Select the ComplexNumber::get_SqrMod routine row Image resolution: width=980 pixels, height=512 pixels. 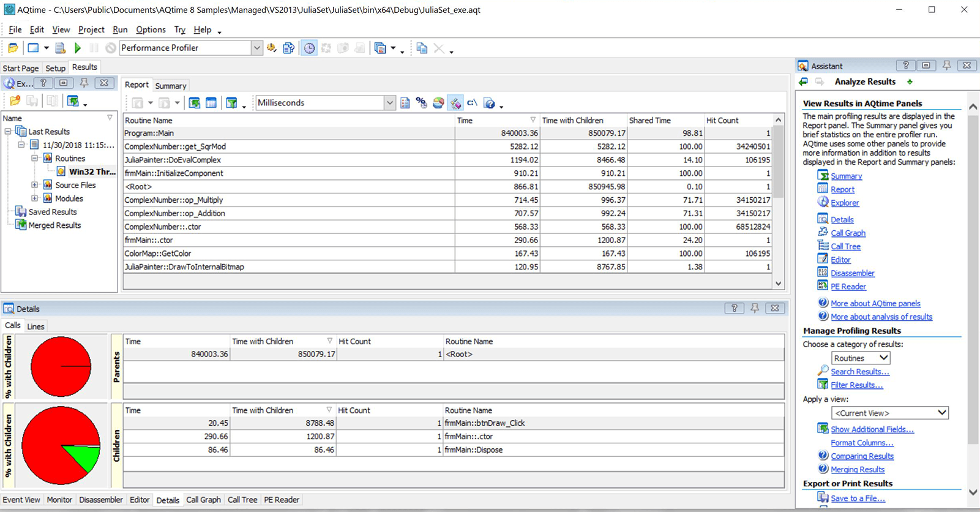click(446, 147)
